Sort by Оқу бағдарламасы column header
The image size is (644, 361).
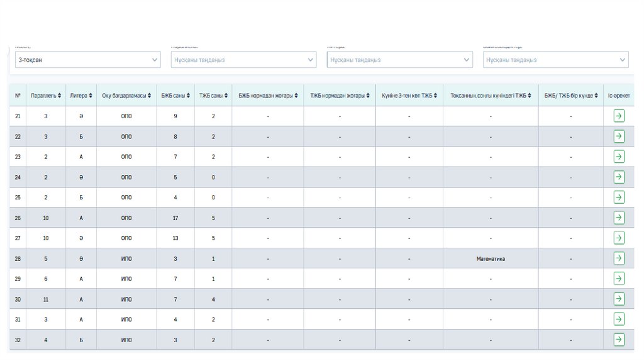tap(126, 96)
